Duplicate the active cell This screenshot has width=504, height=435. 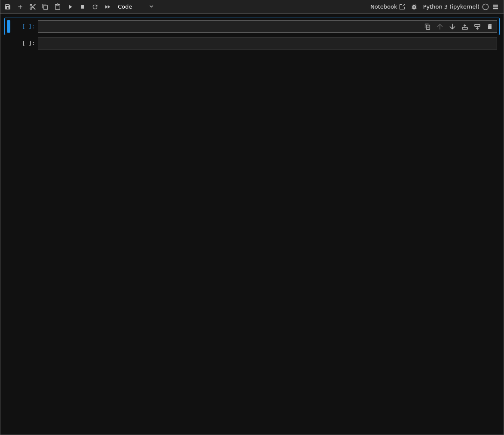point(427,27)
